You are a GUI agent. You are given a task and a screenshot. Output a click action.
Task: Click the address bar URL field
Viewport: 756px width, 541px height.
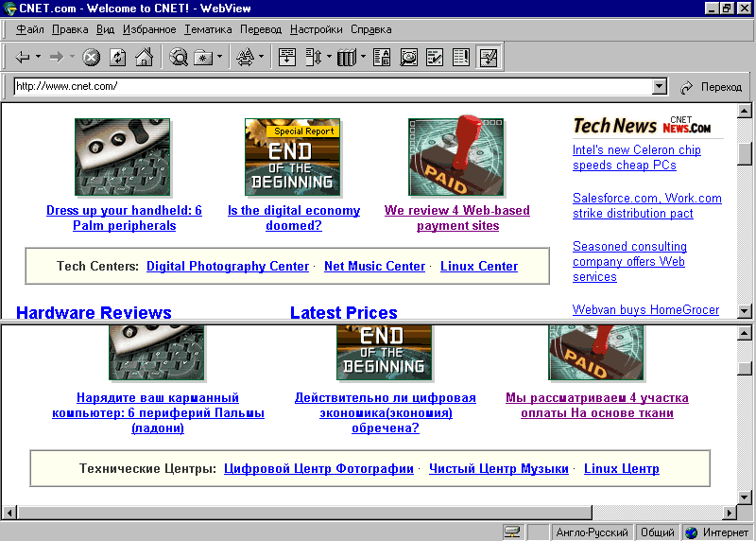pyautogui.click(x=333, y=87)
